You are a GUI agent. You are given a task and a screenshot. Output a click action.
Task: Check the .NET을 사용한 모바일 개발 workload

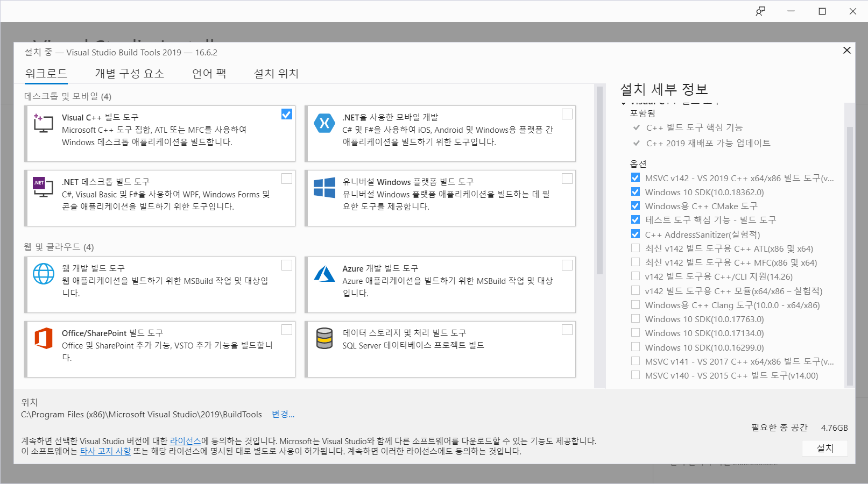point(567,114)
